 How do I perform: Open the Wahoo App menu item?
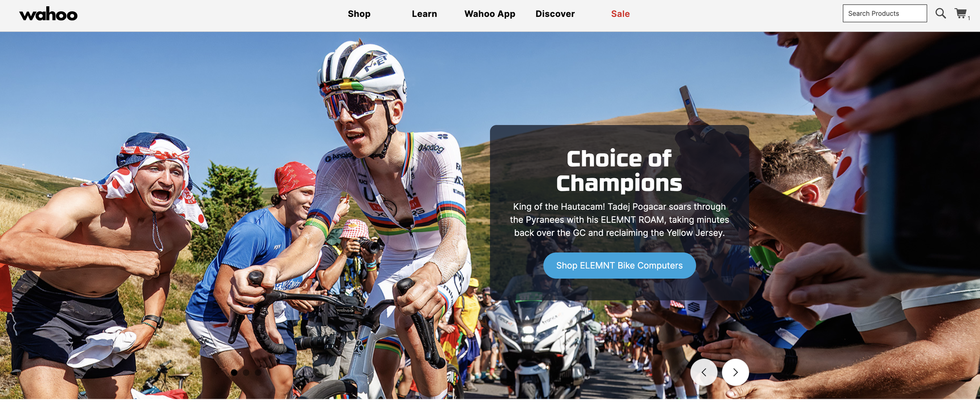point(490,14)
